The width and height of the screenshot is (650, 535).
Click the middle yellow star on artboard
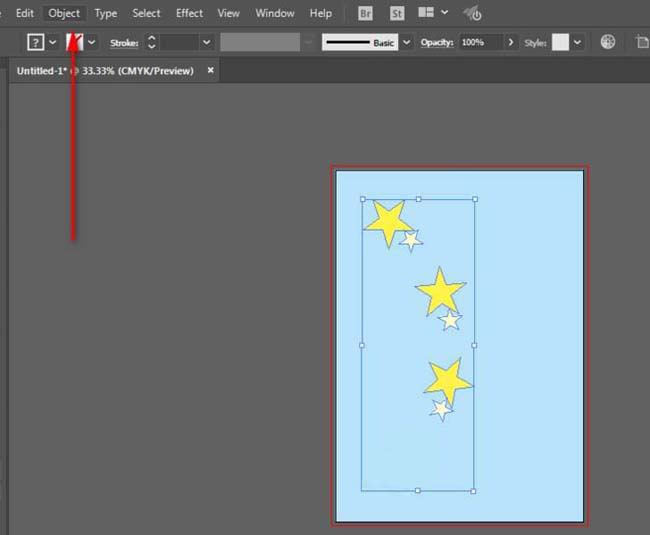[440, 293]
